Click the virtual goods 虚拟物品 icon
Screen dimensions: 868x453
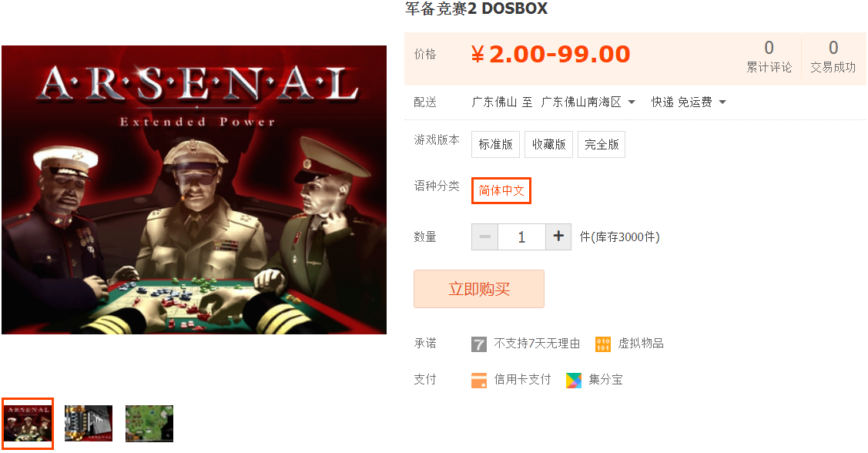point(603,344)
